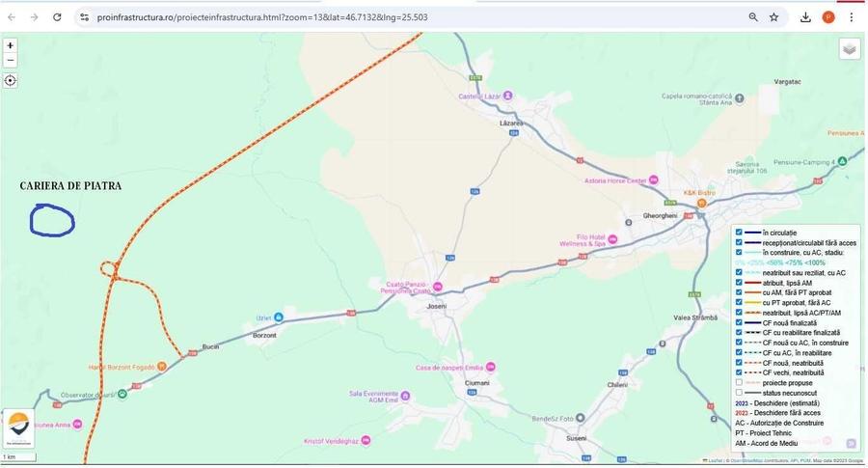
Task: Open the Chrome three-dot menu
Action: (x=851, y=17)
